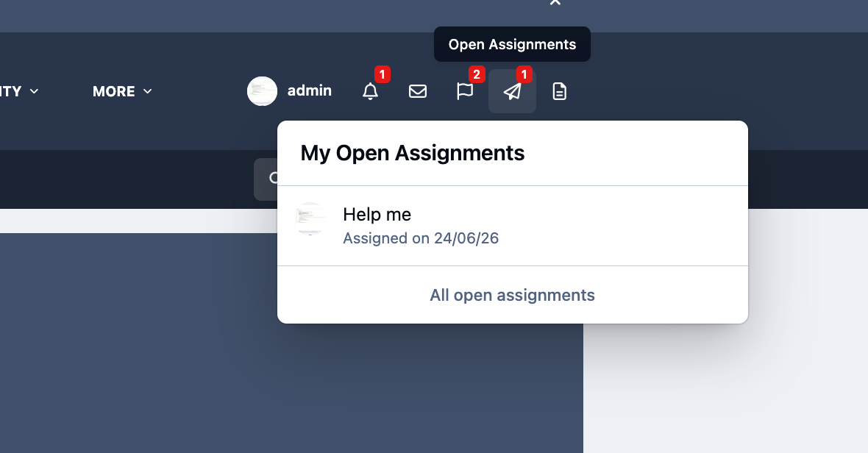868x453 pixels.
Task: Click the Help me assignment thumbnail
Action: (310, 218)
